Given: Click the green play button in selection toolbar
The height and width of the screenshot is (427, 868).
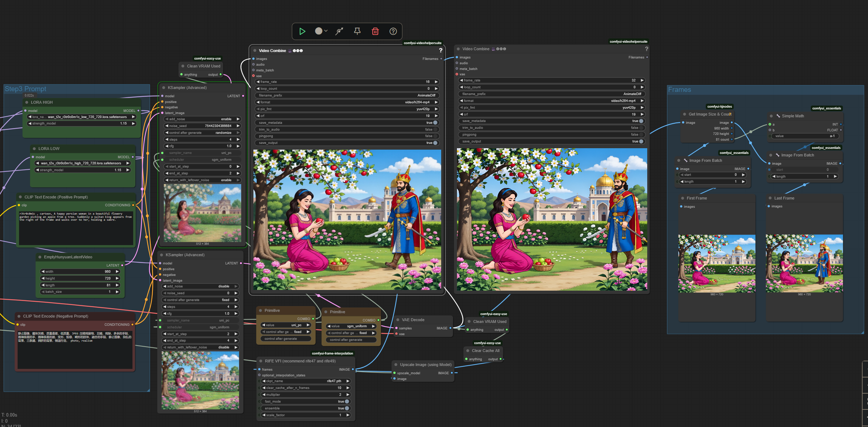Looking at the screenshot, I should [x=302, y=32].
